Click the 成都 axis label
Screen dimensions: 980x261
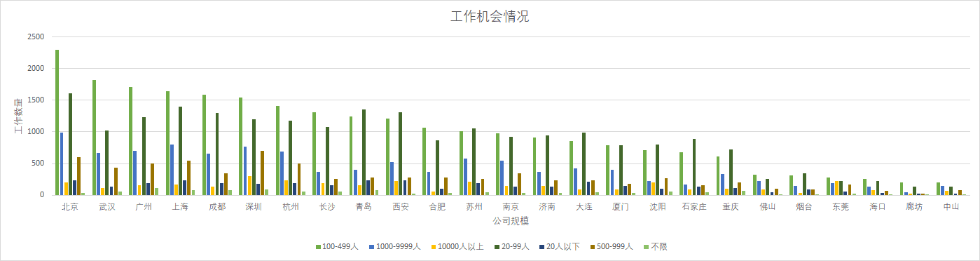click(217, 207)
